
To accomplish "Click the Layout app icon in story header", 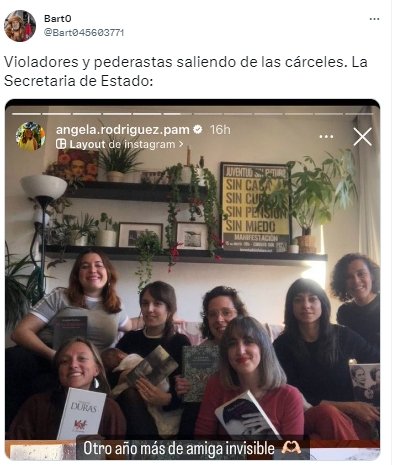I will point(61,144).
